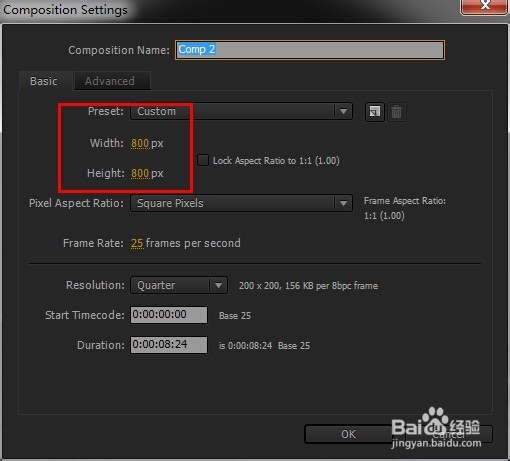Screen dimensions: 510x461
Task: Click the Width value 800
Action: coord(140,143)
